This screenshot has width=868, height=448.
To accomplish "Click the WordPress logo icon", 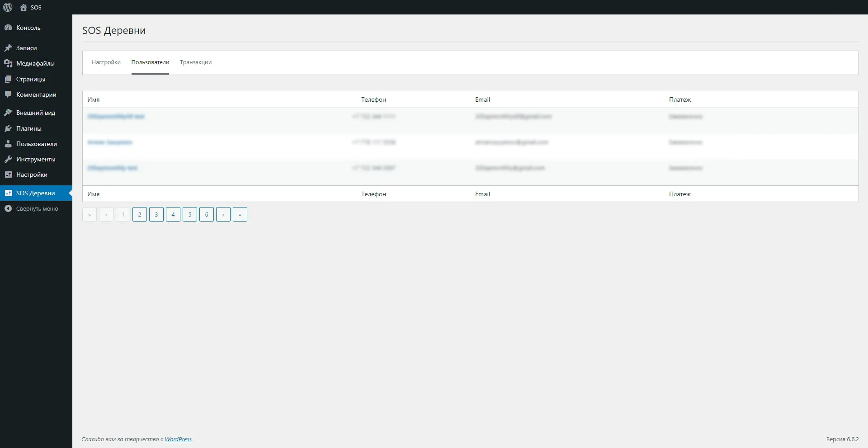I will [x=8, y=7].
